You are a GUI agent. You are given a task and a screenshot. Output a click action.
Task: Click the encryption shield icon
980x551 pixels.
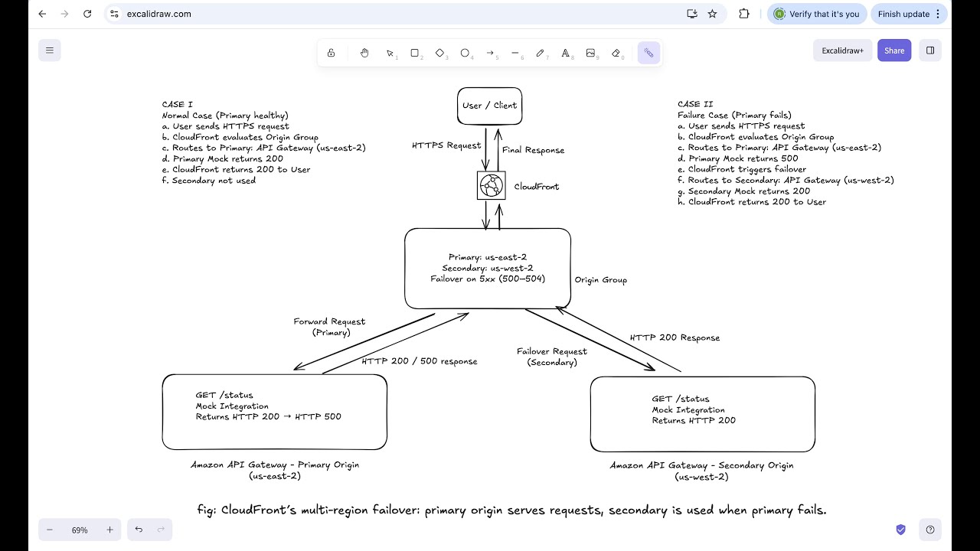click(x=901, y=530)
